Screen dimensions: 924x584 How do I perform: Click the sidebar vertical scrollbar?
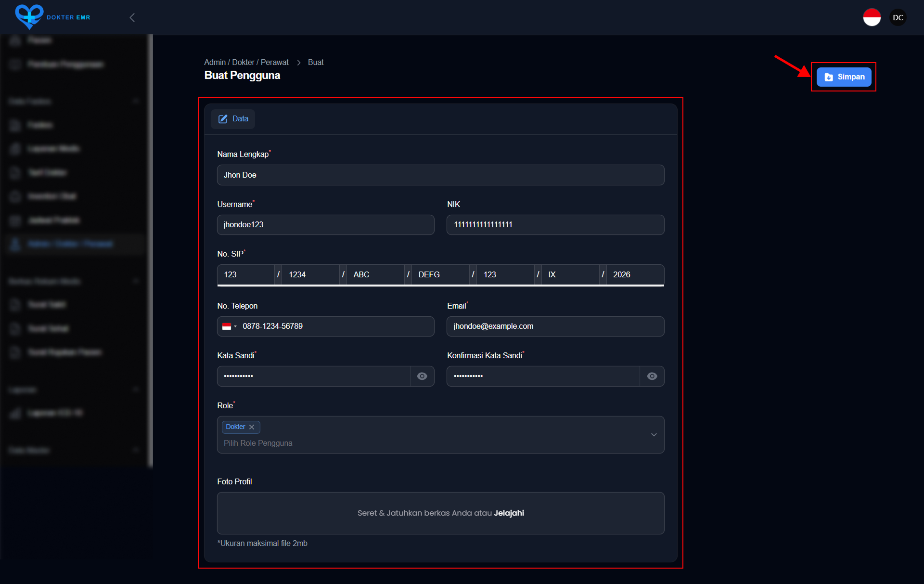[151, 250]
